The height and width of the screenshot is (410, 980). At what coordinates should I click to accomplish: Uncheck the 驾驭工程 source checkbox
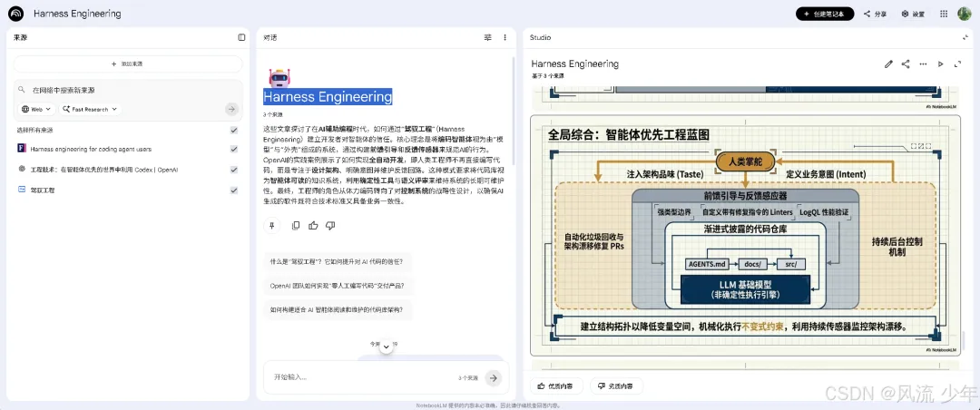coord(234,190)
